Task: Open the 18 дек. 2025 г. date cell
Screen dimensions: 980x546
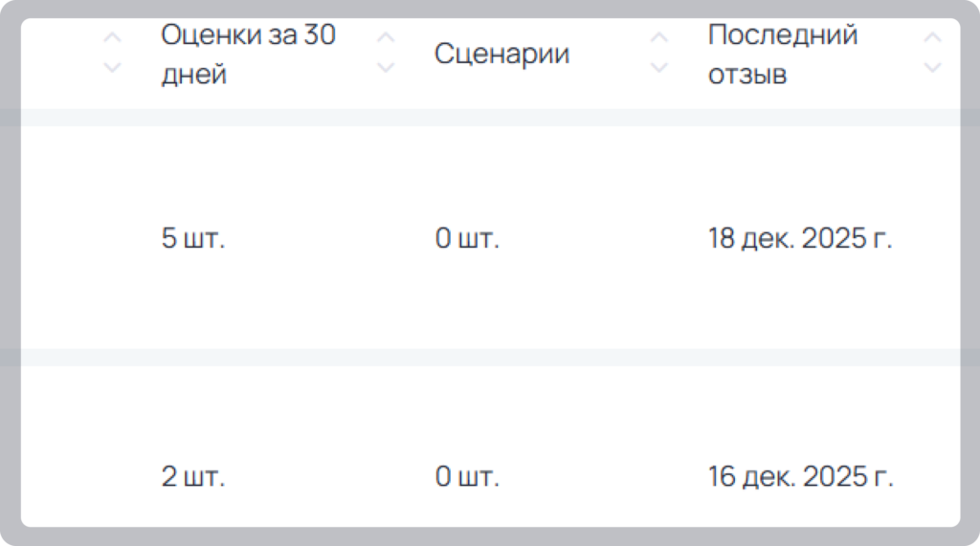Action: point(800,238)
